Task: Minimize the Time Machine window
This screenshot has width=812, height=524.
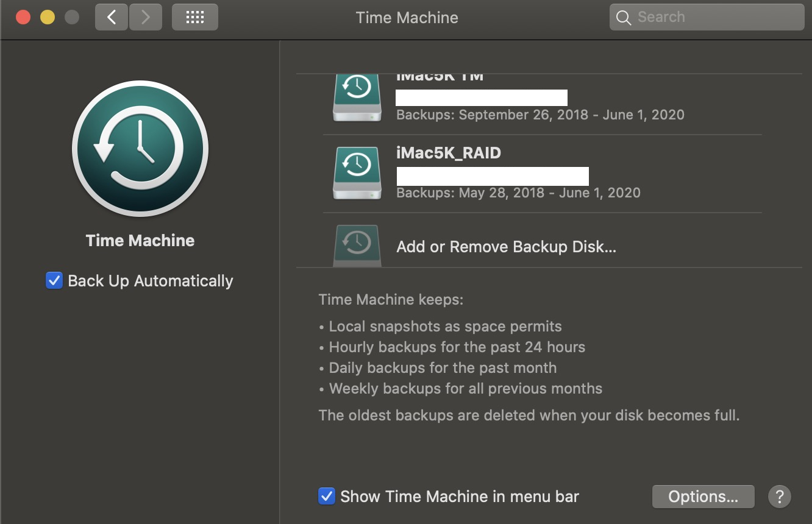Action: pyautogui.click(x=48, y=17)
